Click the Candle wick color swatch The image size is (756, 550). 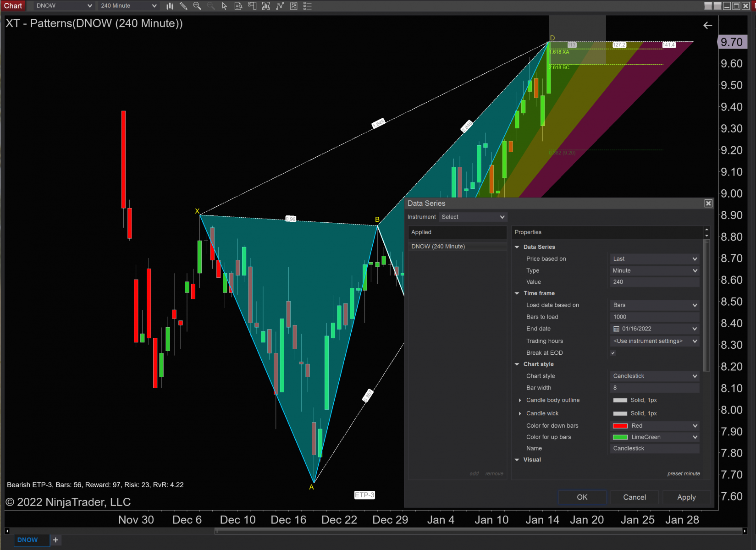click(620, 413)
